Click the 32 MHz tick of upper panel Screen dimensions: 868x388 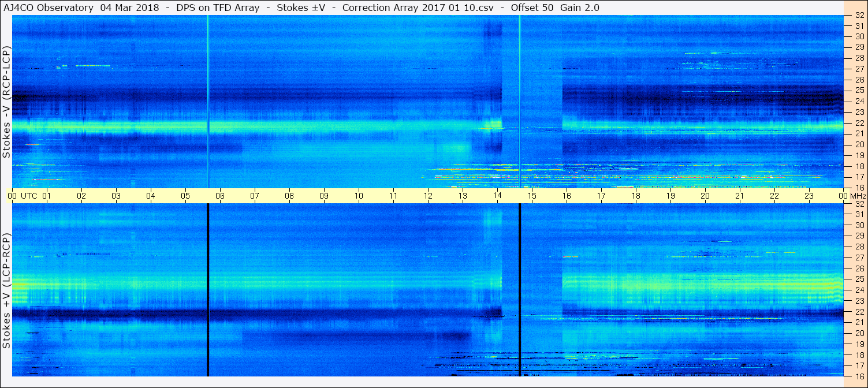tap(859, 15)
